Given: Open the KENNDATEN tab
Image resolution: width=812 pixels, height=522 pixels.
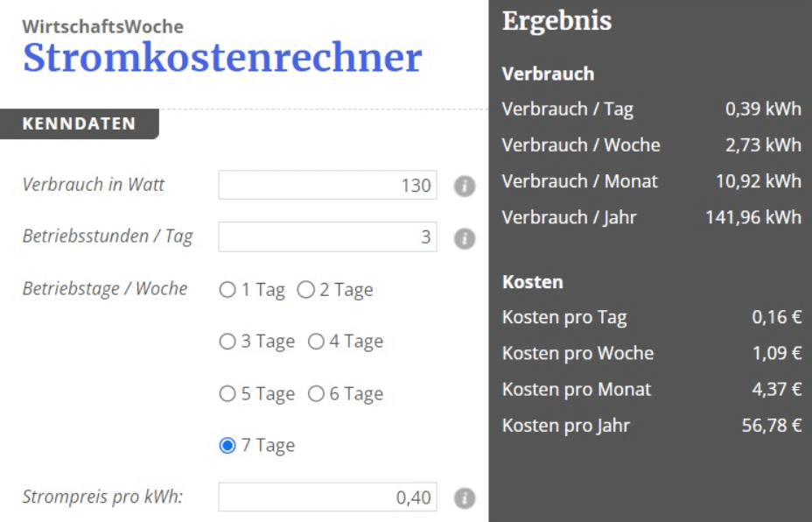Looking at the screenshot, I should [80, 123].
